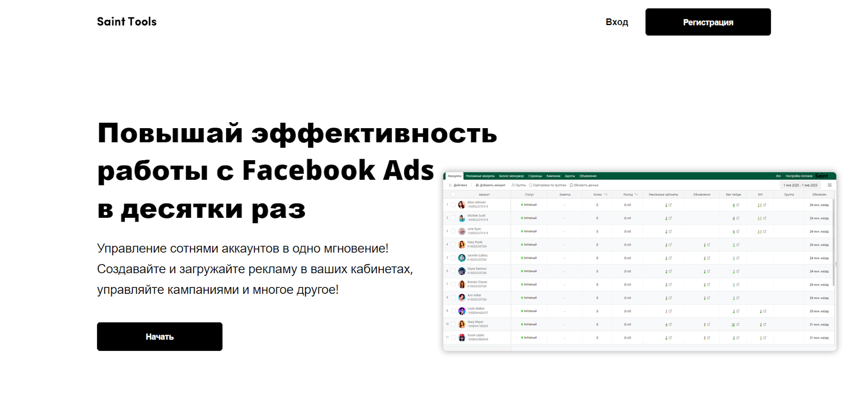868x416 pixels.
Task: Click the Обновлен column header
Action: (819, 194)
